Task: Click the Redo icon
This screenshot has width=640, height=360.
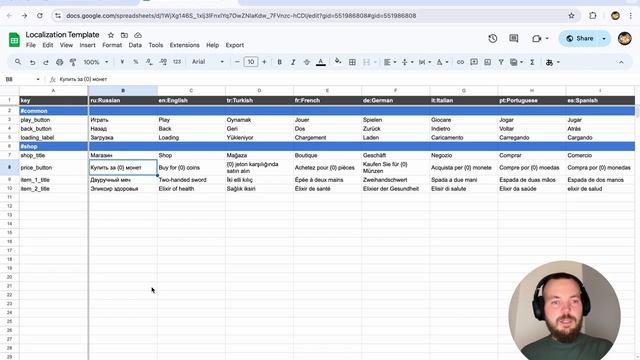Action: coord(46,62)
